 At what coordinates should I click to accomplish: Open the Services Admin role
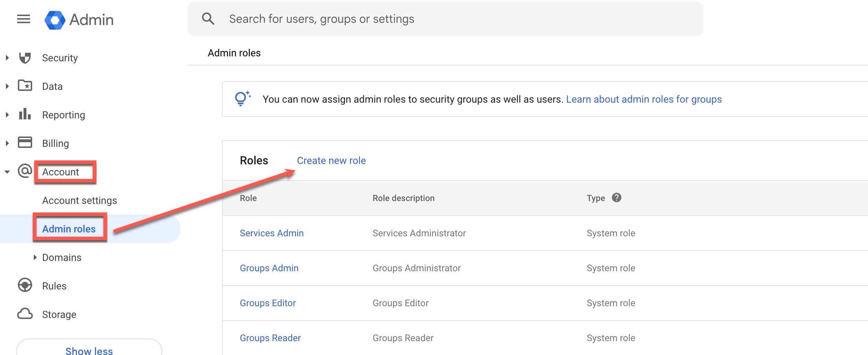[272, 233]
